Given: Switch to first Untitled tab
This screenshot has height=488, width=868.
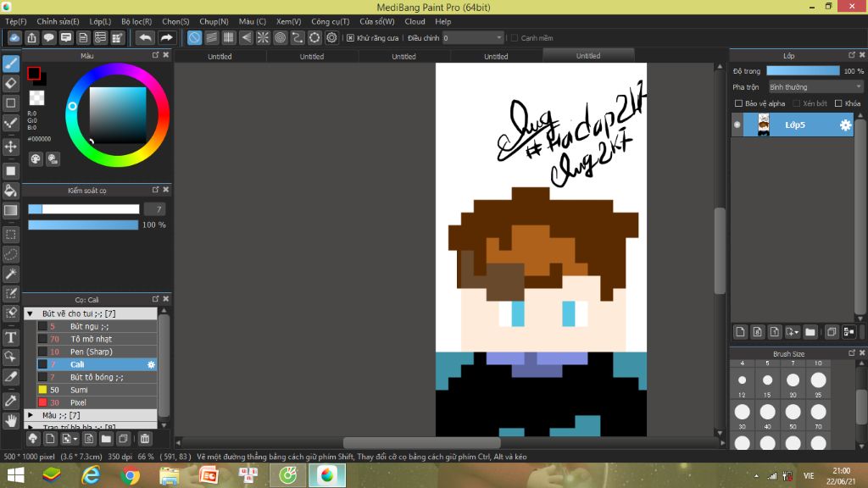Looking at the screenshot, I should 220,56.
